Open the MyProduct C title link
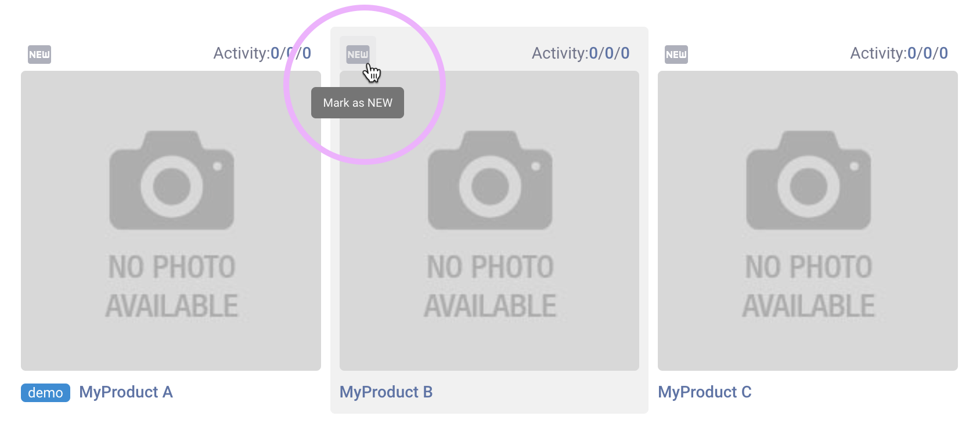The height and width of the screenshot is (434, 980). point(705,392)
